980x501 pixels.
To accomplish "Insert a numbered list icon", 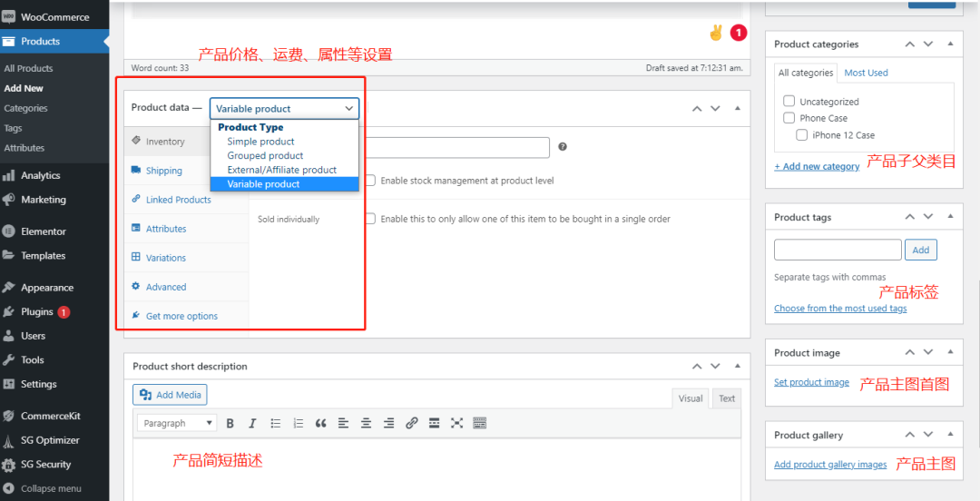I will pos(298,423).
